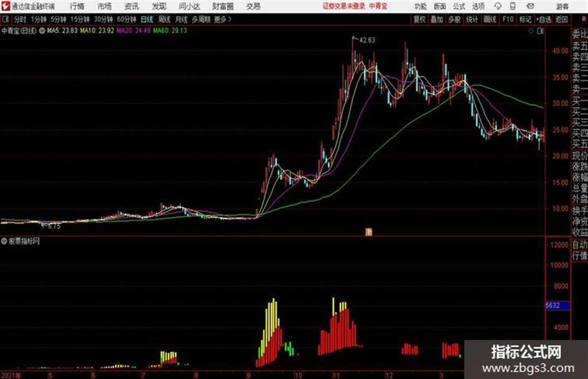Open the 问小达 menu

click(x=189, y=6)
